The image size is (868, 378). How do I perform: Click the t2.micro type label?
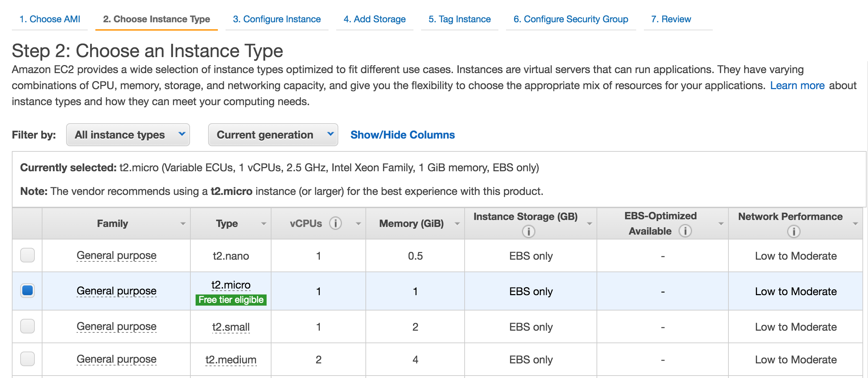[x=231, y=285]
